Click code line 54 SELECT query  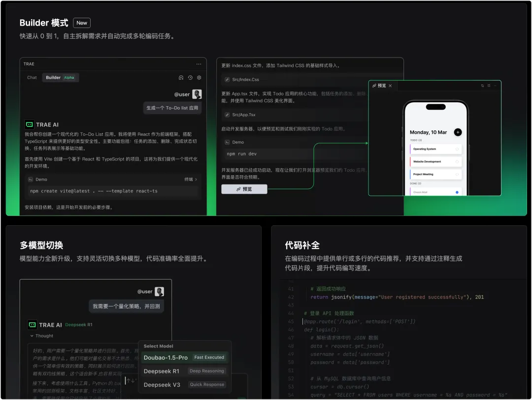pyautogui.click(x=409, y=395)
